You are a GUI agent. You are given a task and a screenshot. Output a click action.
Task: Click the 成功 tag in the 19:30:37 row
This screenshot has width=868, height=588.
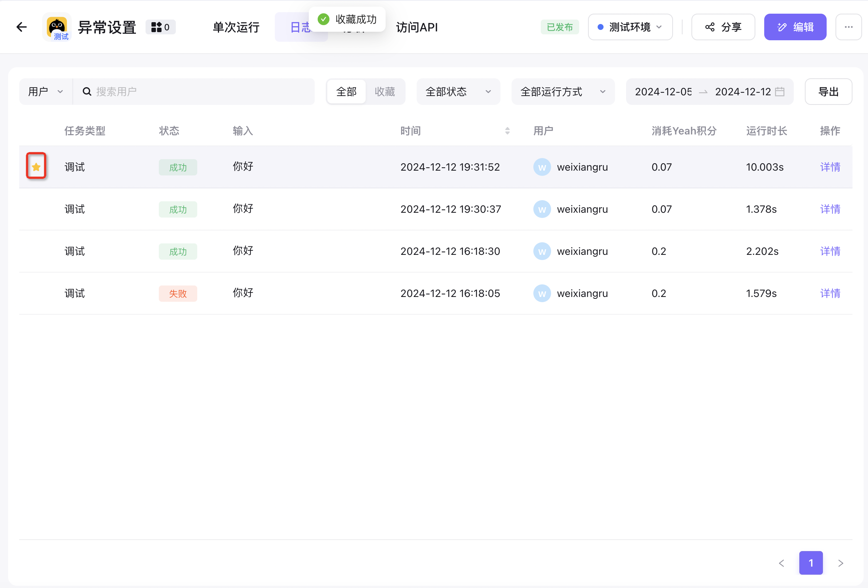178,209
